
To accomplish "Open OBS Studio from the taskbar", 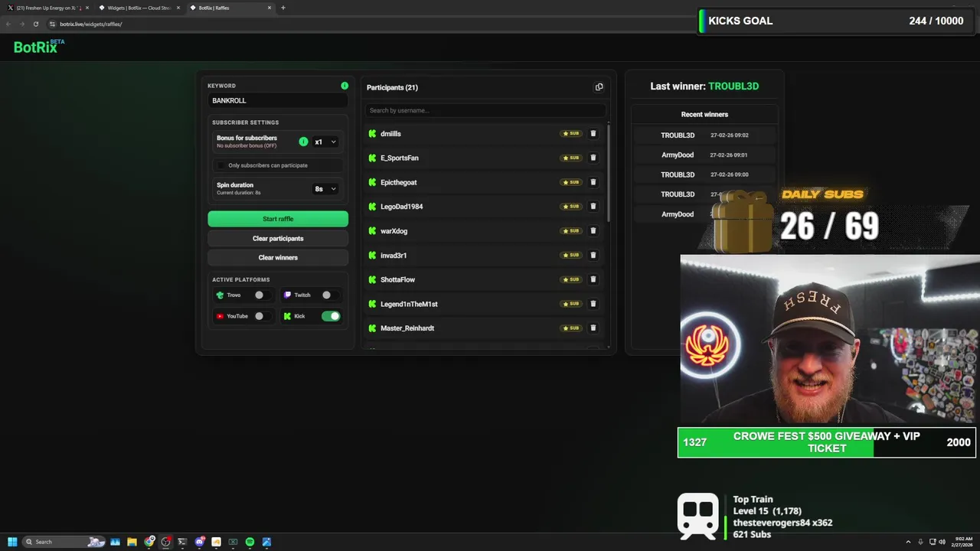I will pos(165,542).
